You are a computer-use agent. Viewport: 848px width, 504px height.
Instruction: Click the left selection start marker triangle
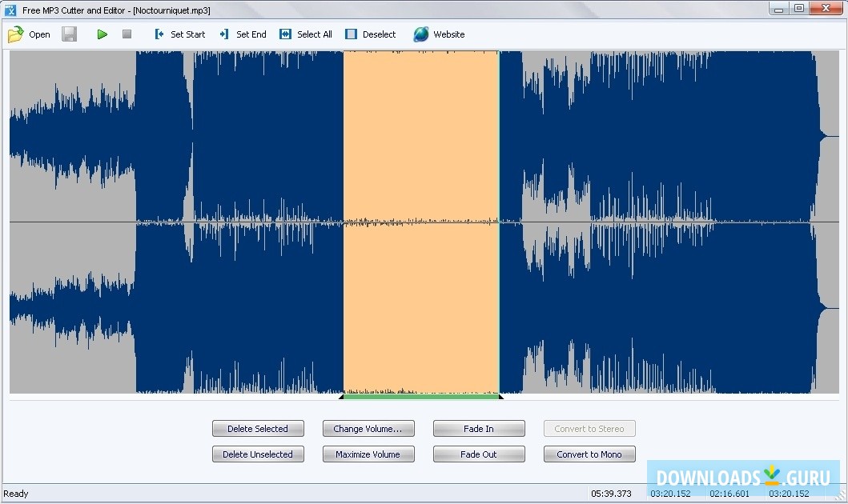342,396
